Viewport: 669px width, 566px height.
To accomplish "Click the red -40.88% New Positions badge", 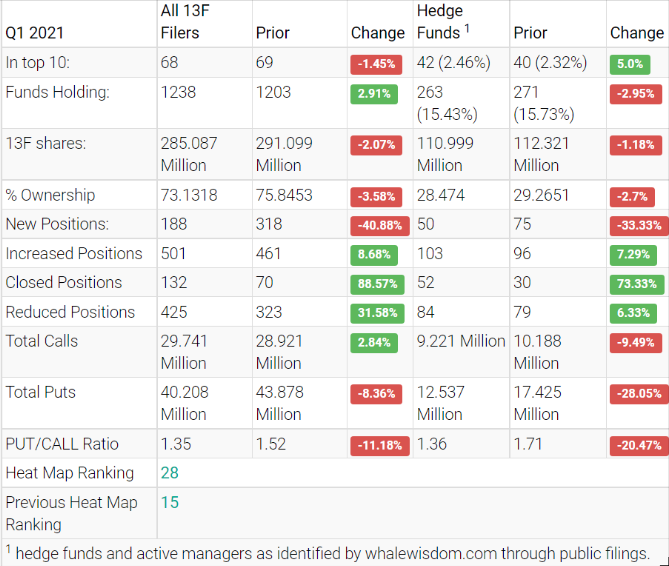I will pos(376,225).
